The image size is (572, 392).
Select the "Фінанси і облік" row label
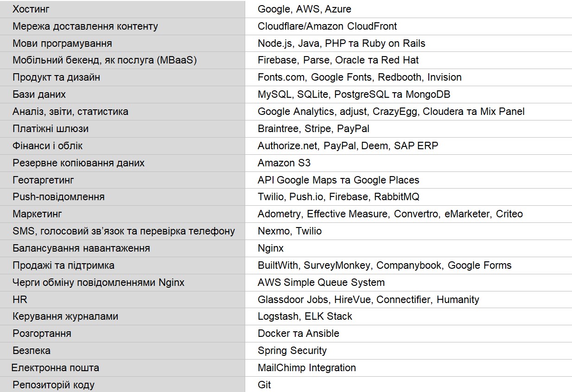48,146
